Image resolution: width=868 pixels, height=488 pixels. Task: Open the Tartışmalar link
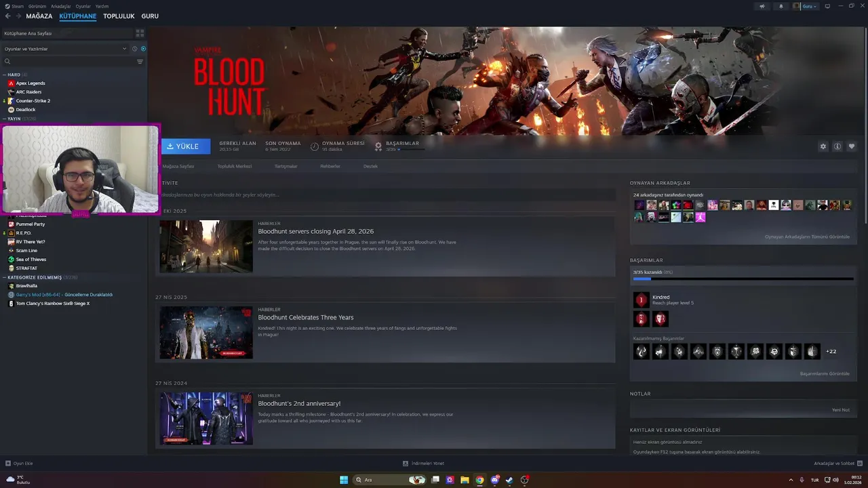[x=285, y=166]
